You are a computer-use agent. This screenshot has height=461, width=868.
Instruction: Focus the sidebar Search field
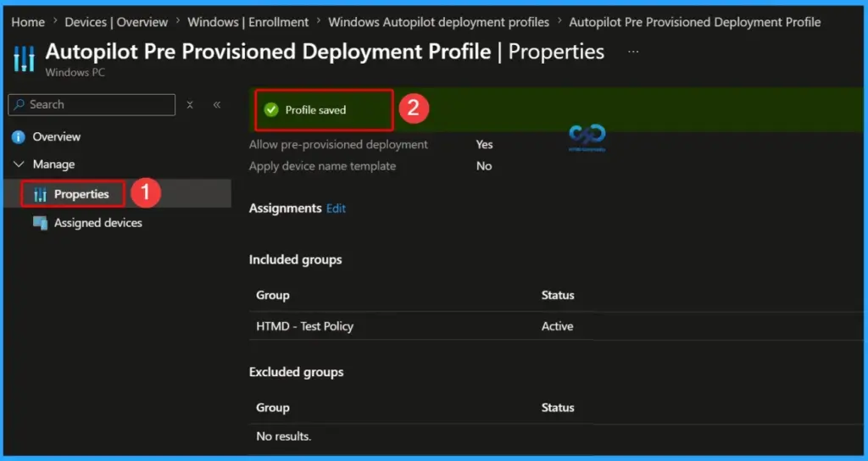(x=92, y=104)
